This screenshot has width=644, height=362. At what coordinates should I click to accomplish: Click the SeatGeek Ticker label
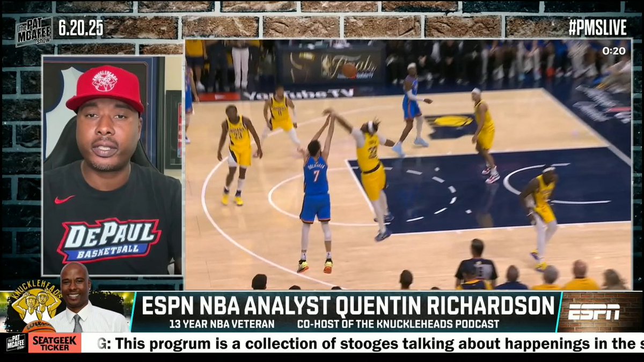pos(54,343)
